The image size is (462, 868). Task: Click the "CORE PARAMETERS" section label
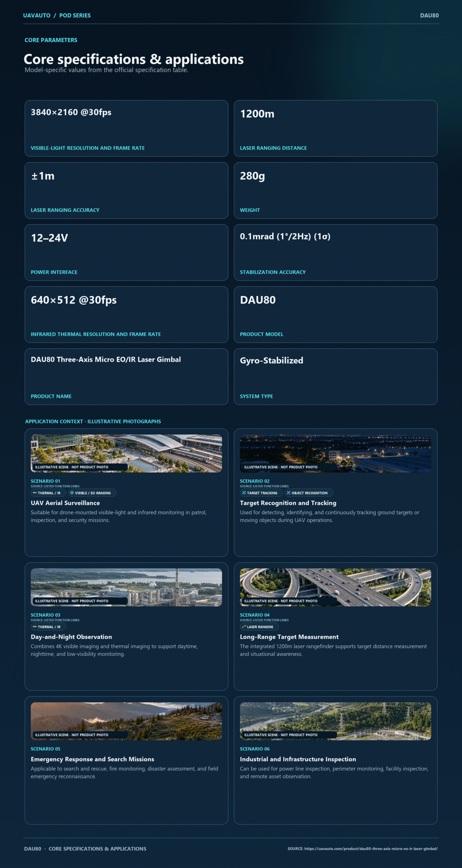51,40
